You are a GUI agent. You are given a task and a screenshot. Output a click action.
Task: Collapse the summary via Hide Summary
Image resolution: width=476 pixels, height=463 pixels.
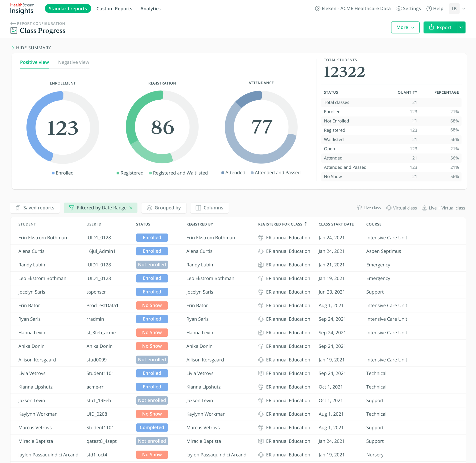31,48
